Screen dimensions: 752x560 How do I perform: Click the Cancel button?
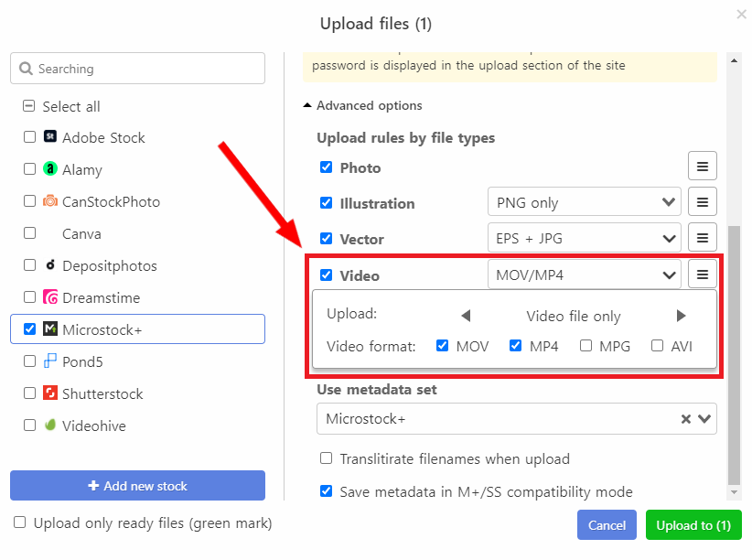pos(607,525)
